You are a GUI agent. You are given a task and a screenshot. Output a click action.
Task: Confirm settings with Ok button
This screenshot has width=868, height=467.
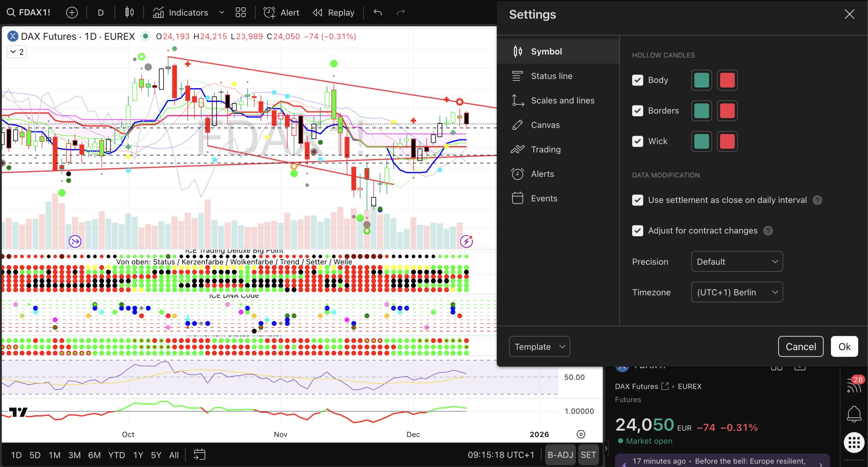coord(844,347)
